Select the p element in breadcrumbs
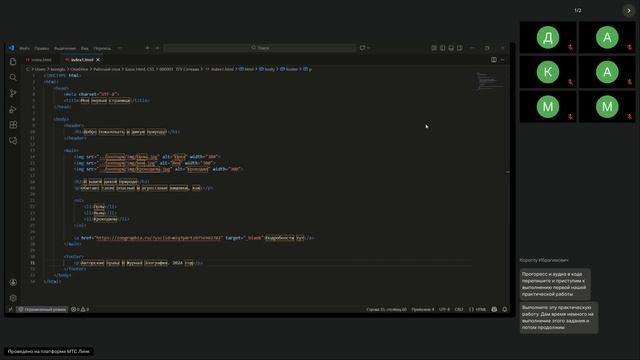Viewport: 640px width, 360px height. click(307, 69)
